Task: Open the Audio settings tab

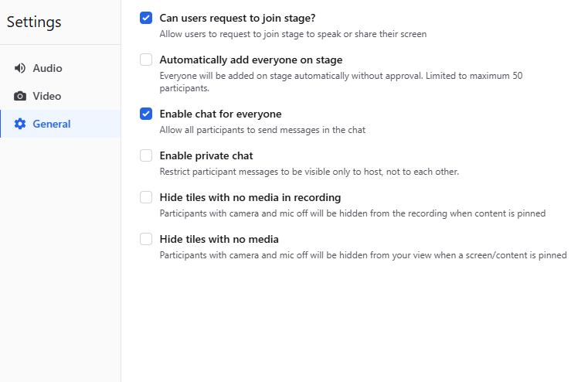Action: point(47,68)
